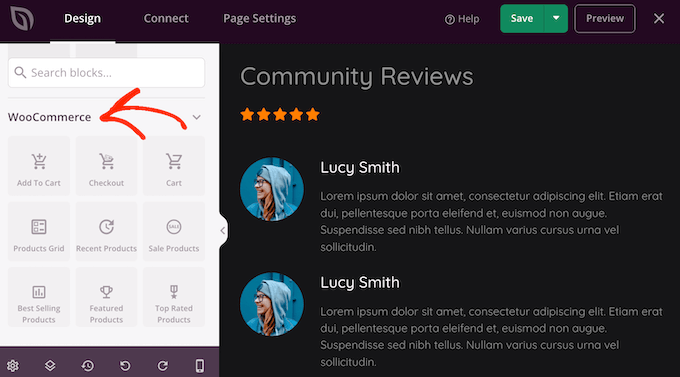Screen dimensions: 680x377
Task: Select the Top Rated Products block
Action: 174,297
